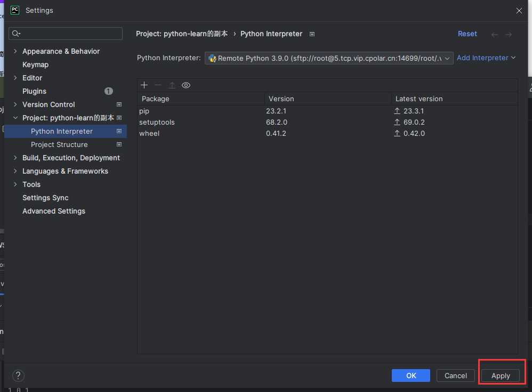Click the Reset link
This screenshot has height=392, width=532.
[x=467, y=34]
